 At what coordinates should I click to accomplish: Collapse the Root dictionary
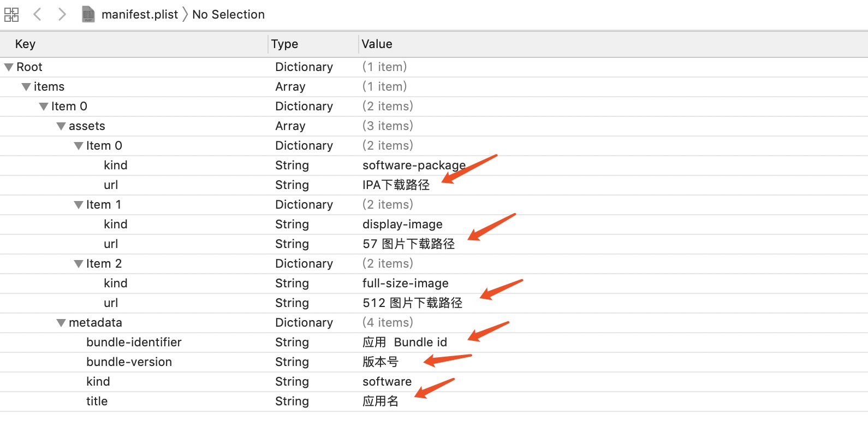click(x=9, y=67)
